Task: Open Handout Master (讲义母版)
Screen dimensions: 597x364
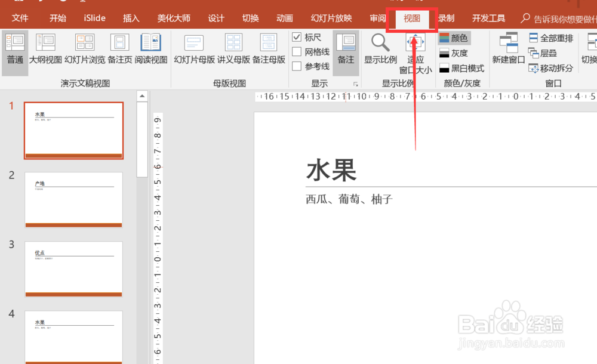Action: 233,50
